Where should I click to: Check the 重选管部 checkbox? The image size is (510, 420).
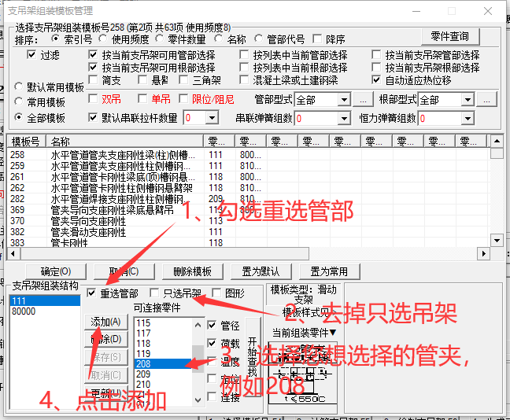click(92, 293)
